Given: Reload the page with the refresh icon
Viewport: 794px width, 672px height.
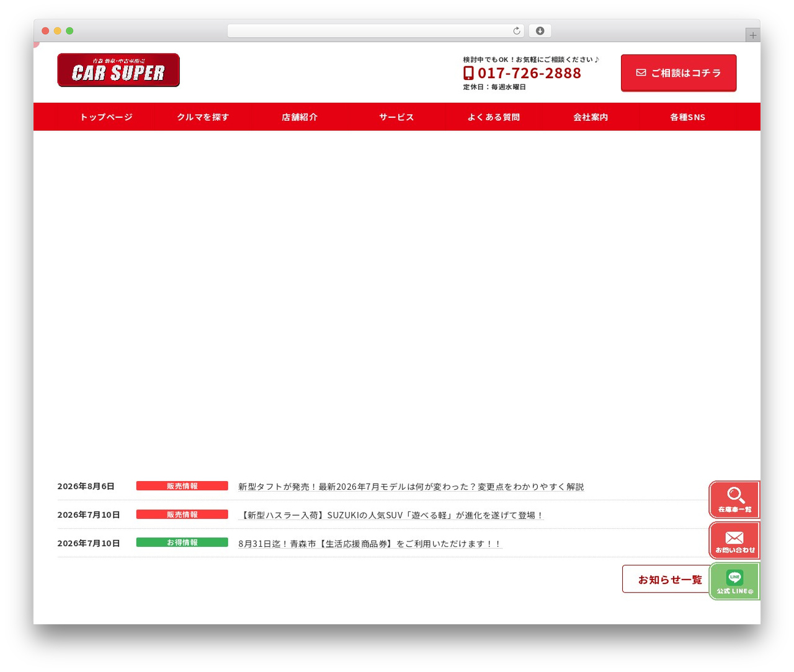Looking at the screenshot, I should (x=517, y=31).
